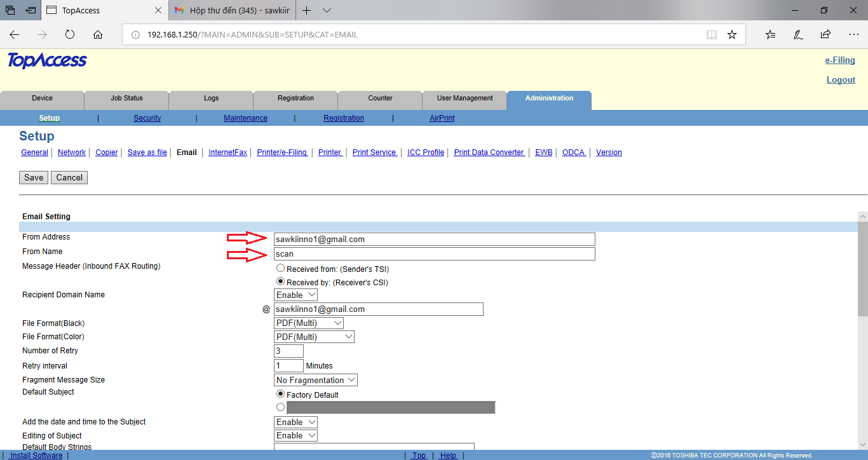Click the Add notes pen icon

click(798, 34)
